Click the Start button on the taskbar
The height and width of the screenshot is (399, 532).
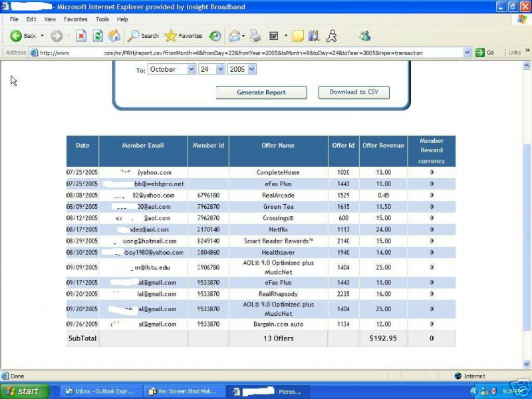25,391
